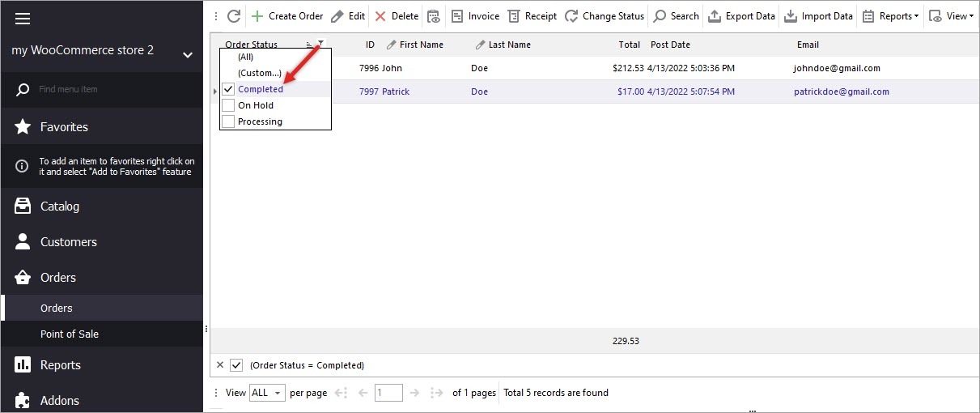
Task: Expand the store selector dropdown chevron
Action: pos(188,55)
